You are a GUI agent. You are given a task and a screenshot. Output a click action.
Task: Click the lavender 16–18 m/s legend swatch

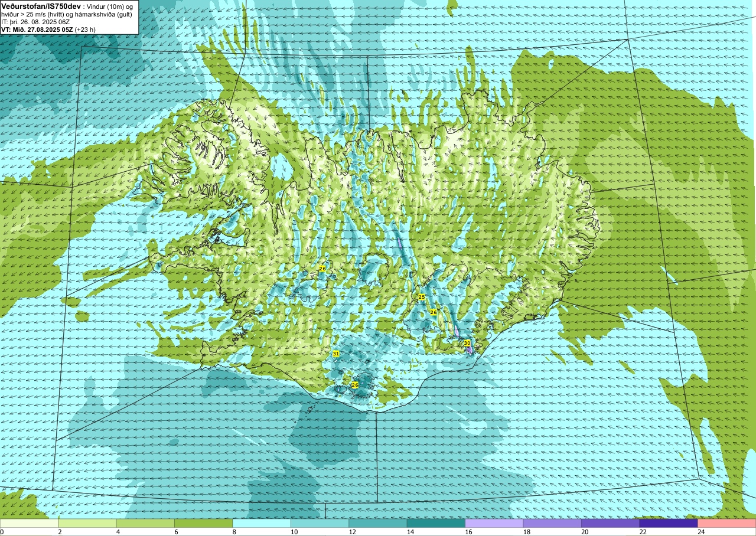494,523
